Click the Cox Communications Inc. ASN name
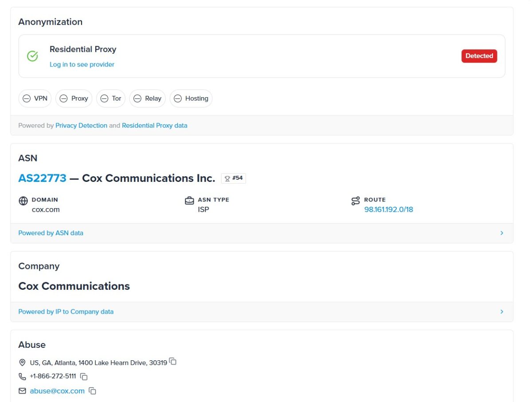The width and height of the screenshot is (532, 402). tap(149, 178)
